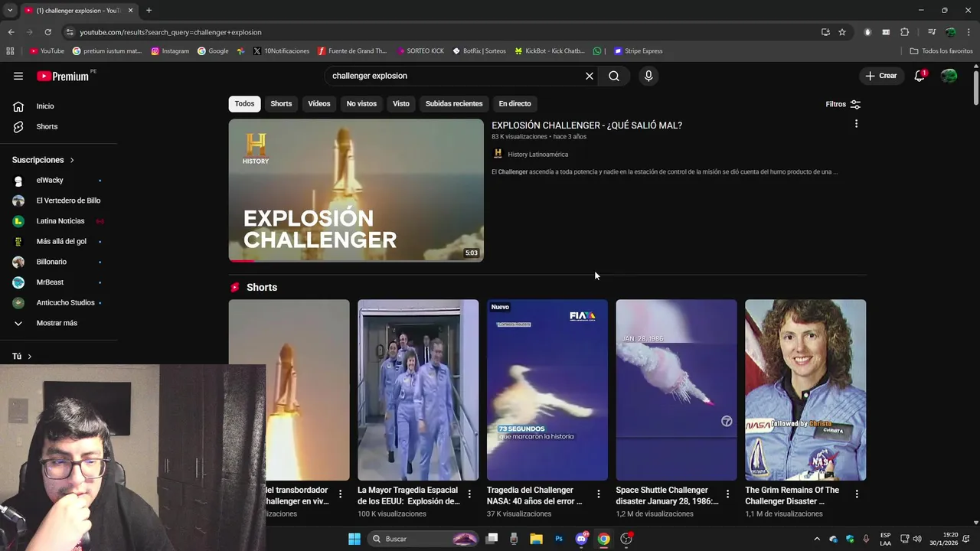Open the Tragedia del Challenger short
This screenshot has width=980, height=551.
[x=547, y=390]
